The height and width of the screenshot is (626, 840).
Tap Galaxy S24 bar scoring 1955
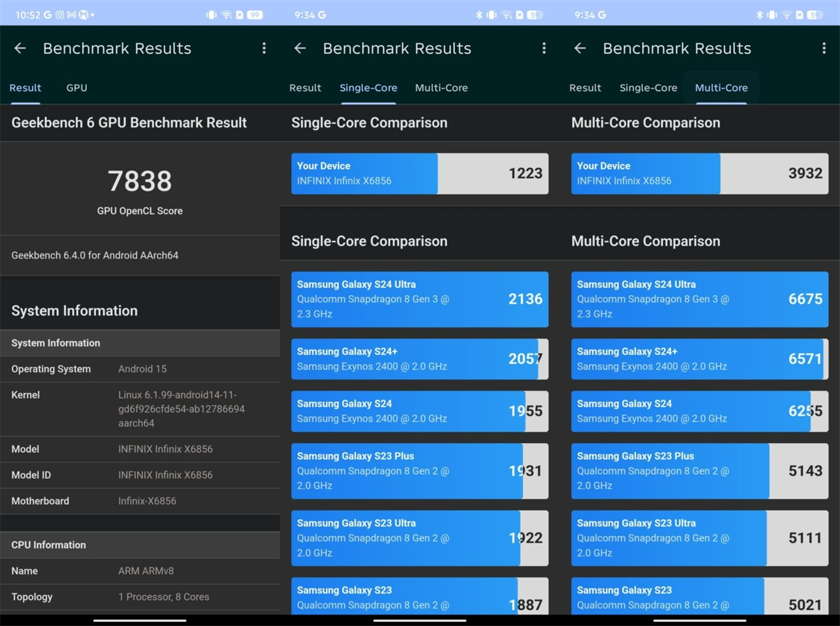[419, 411]
